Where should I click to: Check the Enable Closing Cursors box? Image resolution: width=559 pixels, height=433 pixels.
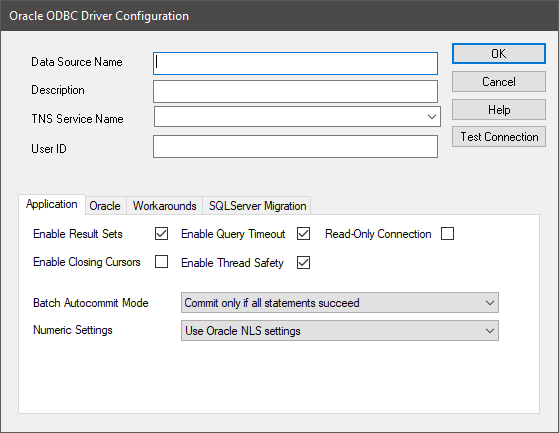161,262
